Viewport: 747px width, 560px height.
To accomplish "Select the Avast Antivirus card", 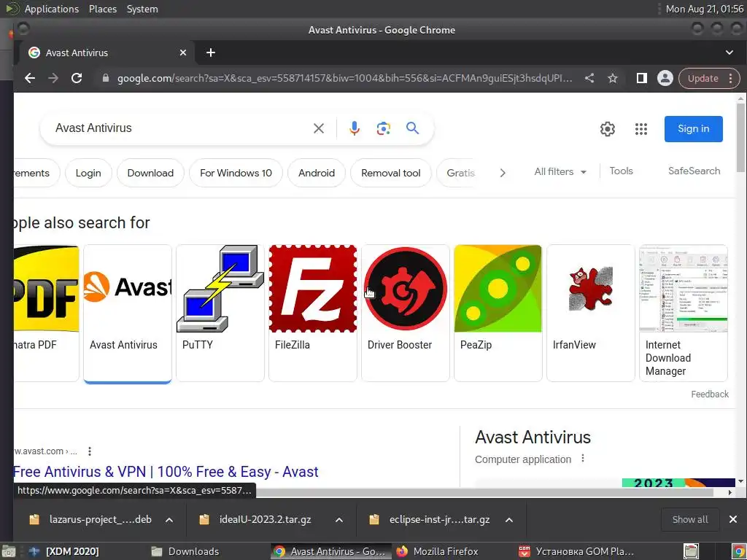I will pyautogui.click(x=128, y=313).
